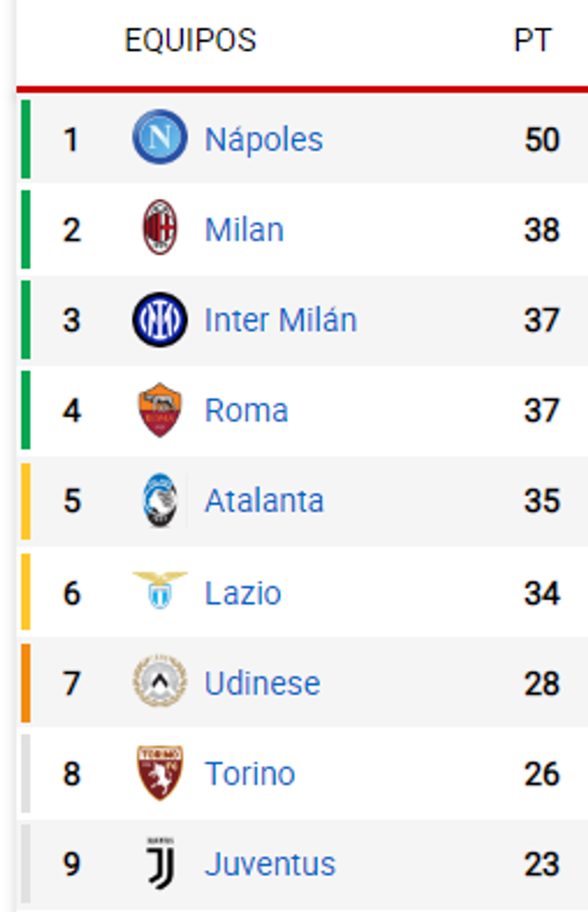Image resolution: width=588 pixels, height=912 pixels.
Task: Sort the table by the PT column
Action: click(x=533, y=39)
